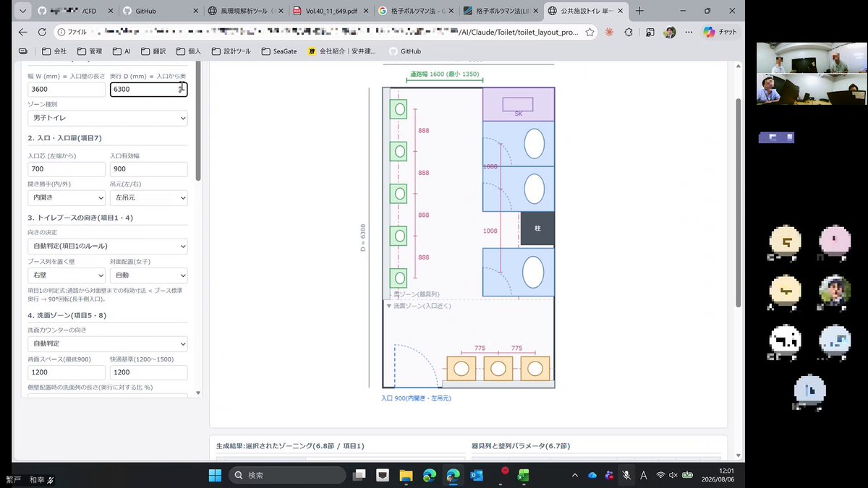This screenshot has width=868, height=488.
Task: Click the 快適基準 input showing 1200
Action: click(x=148, y=372)
